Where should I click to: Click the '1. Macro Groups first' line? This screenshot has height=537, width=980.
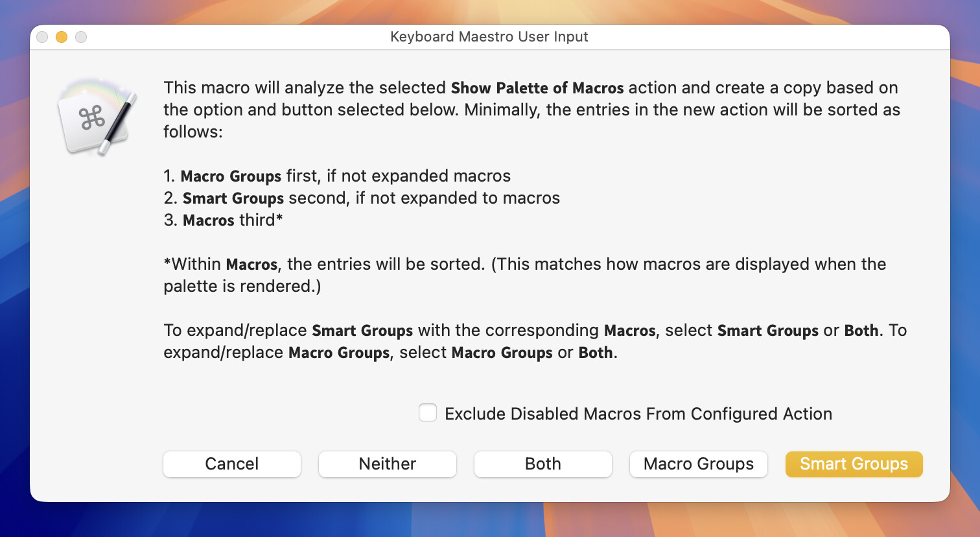337,176
